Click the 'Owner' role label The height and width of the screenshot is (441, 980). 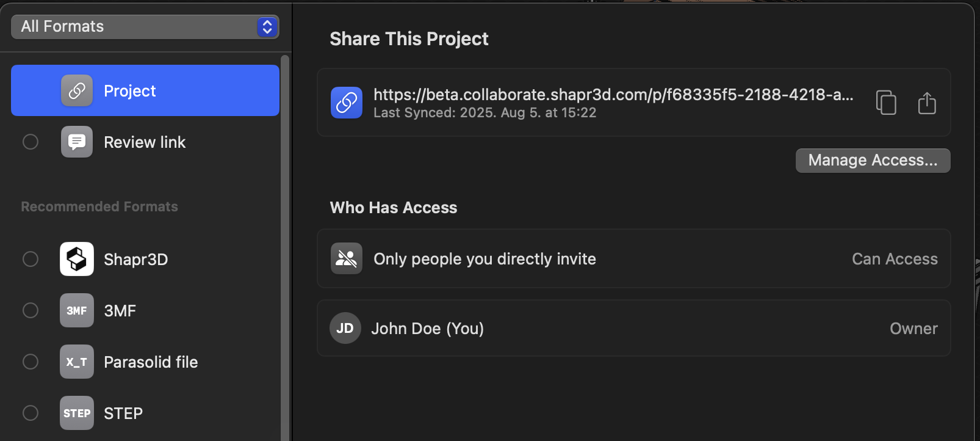pos(913,329)
